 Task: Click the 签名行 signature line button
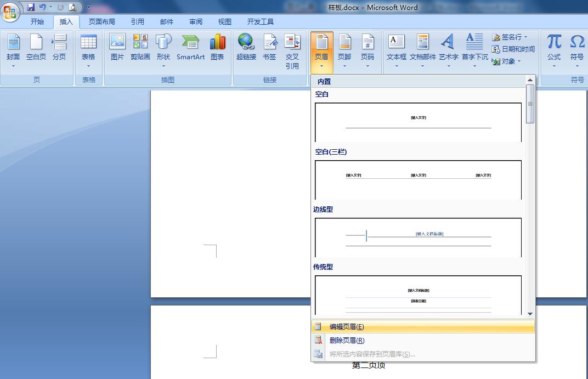pos(507,37)
